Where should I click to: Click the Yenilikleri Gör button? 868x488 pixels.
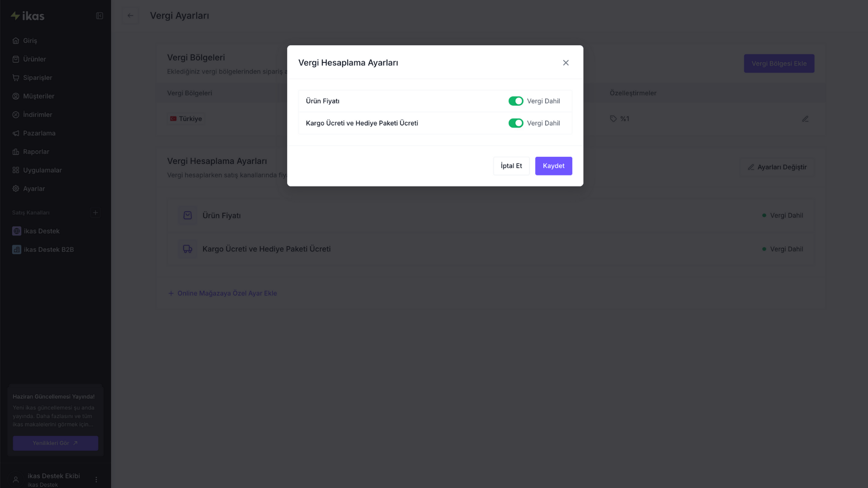click(x=55, y=443)
